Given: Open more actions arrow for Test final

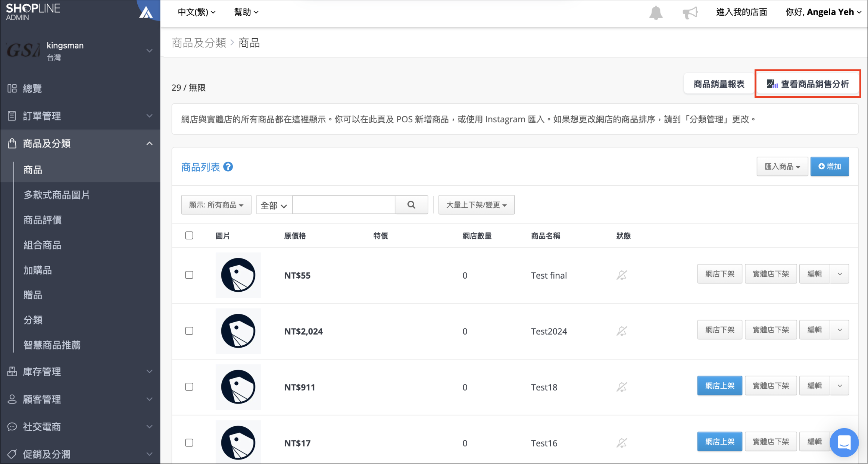Looking at the screenshot, I should point(840,274).
